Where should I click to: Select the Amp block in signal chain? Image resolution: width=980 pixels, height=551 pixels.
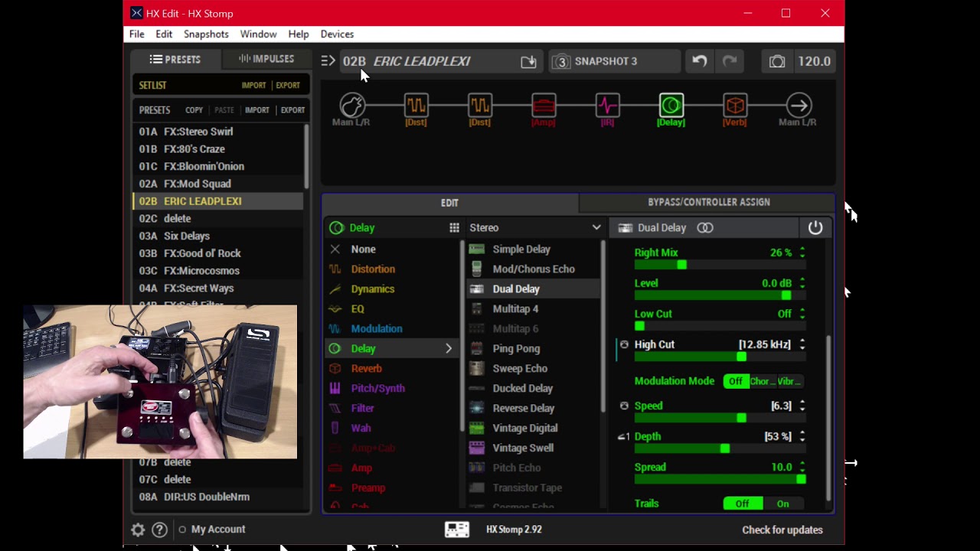click(544, 105)
